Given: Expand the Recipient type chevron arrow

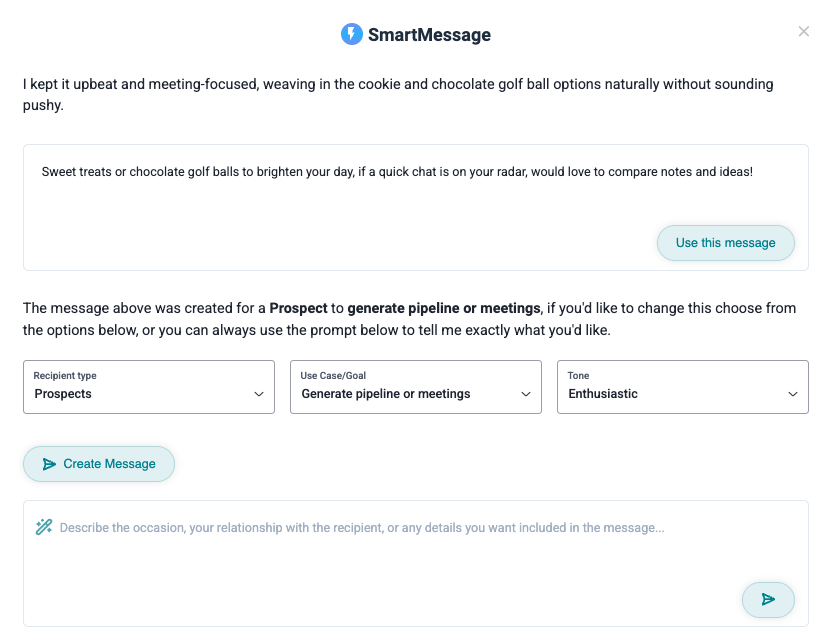Looking at the screenshot, I should pos(259,394).
